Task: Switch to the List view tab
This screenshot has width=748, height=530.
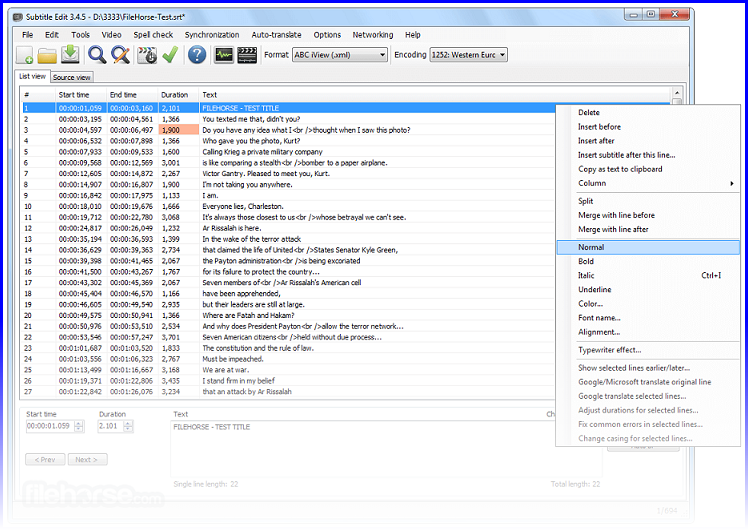Action: tap(32, 76)
